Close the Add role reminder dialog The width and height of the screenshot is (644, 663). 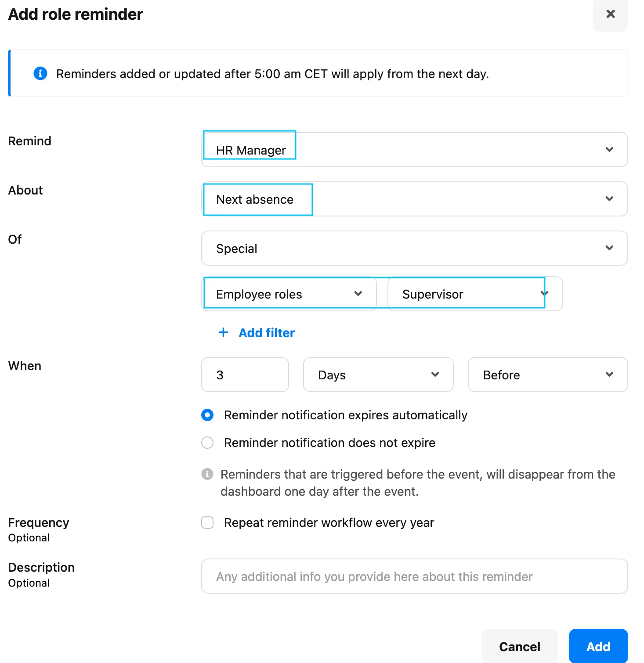point(610,14)
